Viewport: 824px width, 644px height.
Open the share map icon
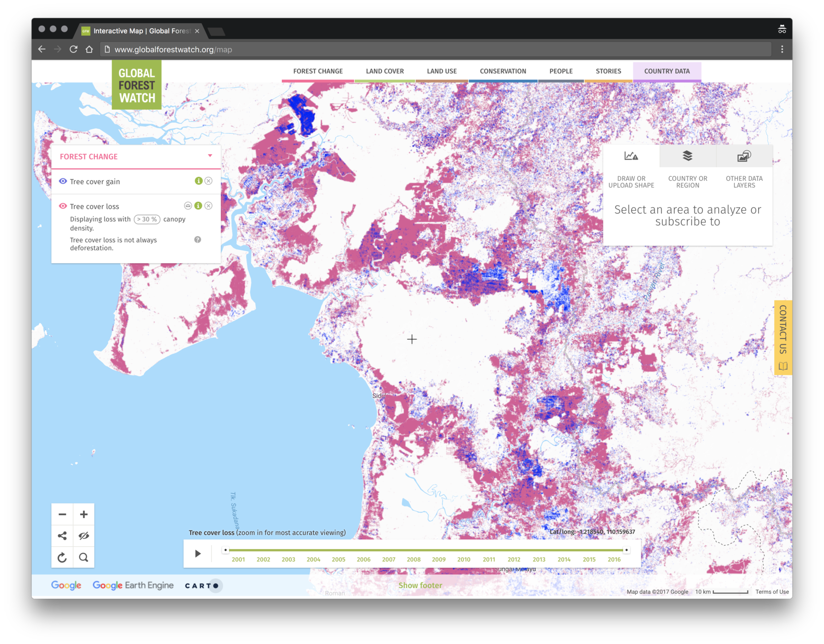click(x=62, y=536)
